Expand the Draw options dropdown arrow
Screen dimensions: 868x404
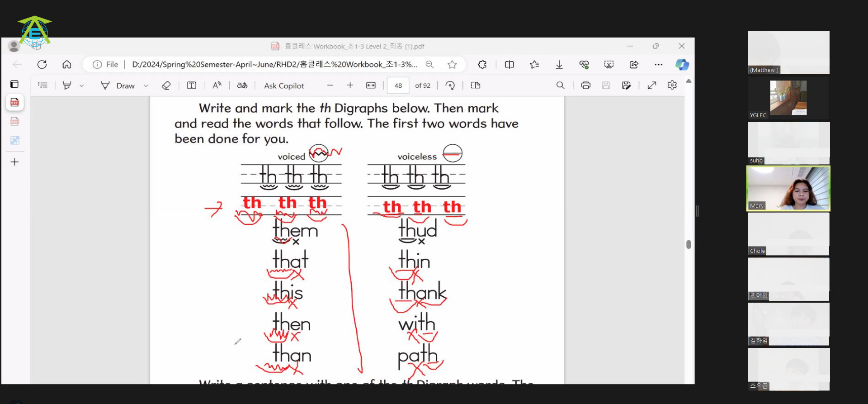(x=146, y=86)
